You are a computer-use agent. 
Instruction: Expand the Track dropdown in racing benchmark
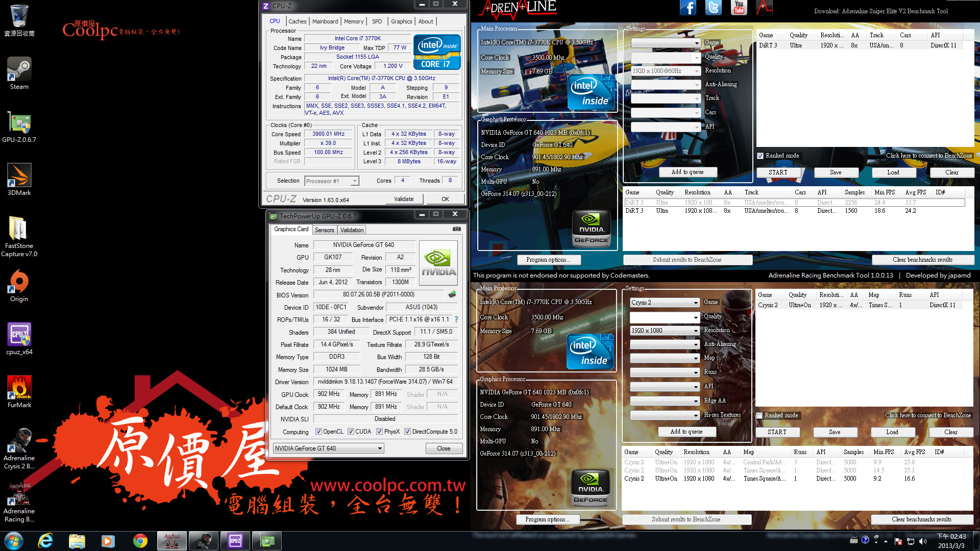click(666, 98)
